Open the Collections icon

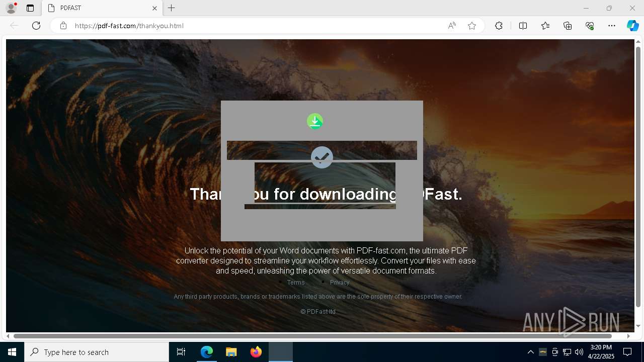(568, 26)
